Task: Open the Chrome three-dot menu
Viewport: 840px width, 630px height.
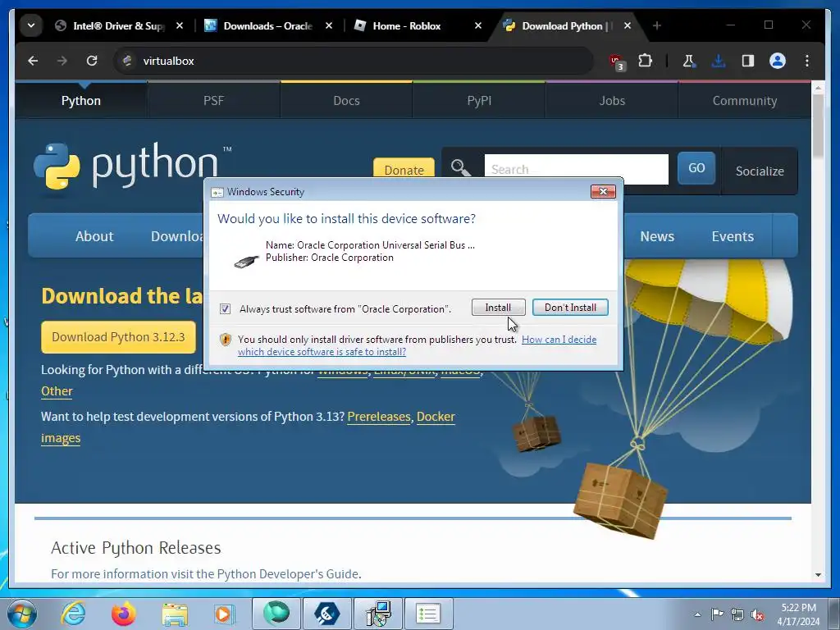Action: [x=807, y=61]
